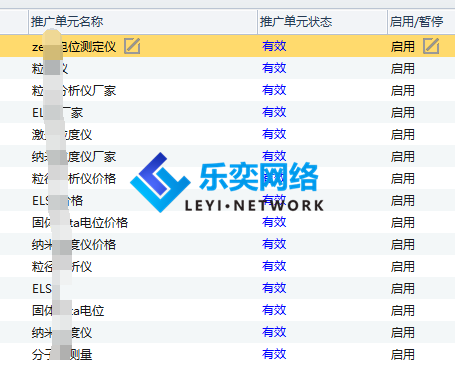Click 启用 in the highlighted 电位测定仪 row
Screen dimensions: 455x365
point(403,46)
